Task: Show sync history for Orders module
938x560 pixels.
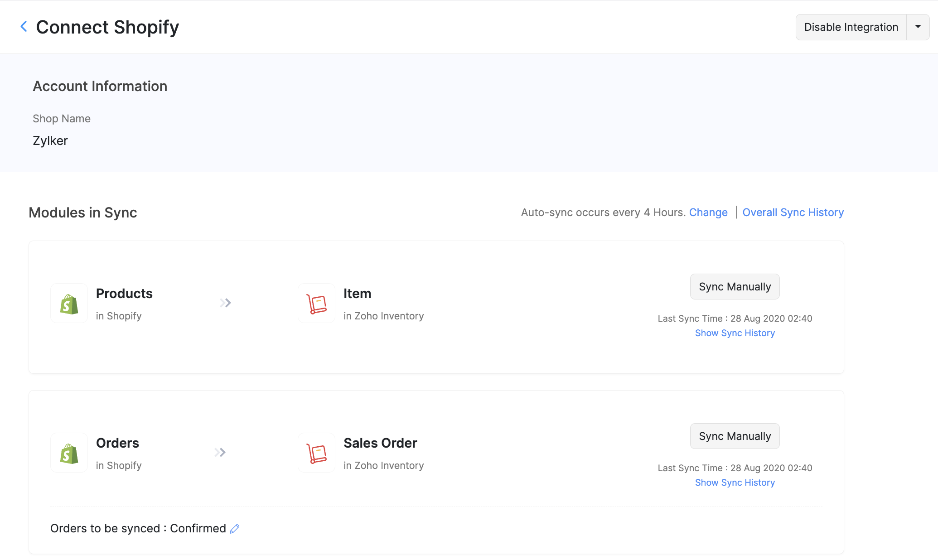Action: click(x=735, y=482)
